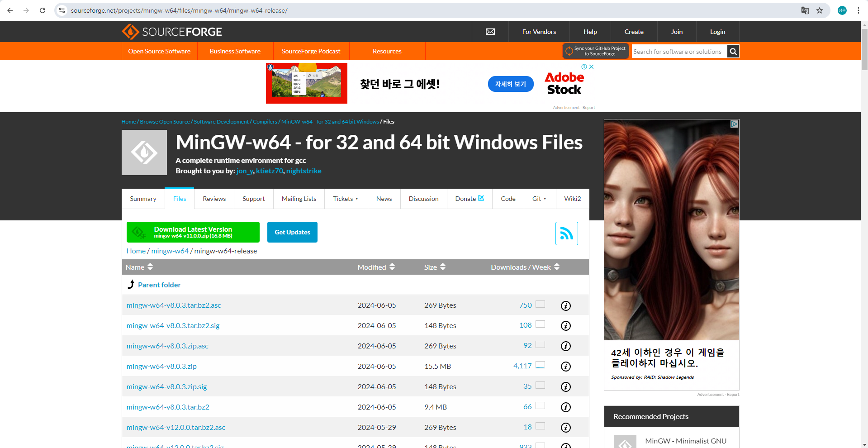
Task: Open SourceForge Podcast menu item
Action: point(311,51)
